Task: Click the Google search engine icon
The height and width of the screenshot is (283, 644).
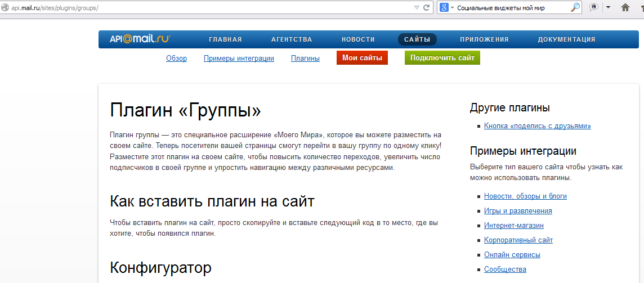Action: point(444,8)
